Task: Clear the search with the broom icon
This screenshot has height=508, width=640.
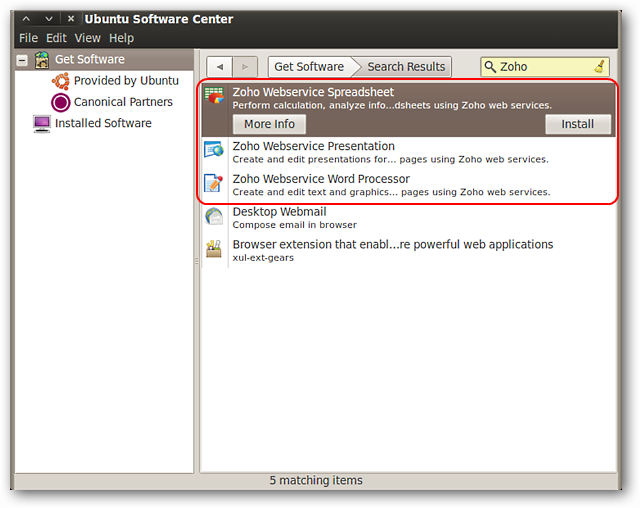Action: pos(600,67)
